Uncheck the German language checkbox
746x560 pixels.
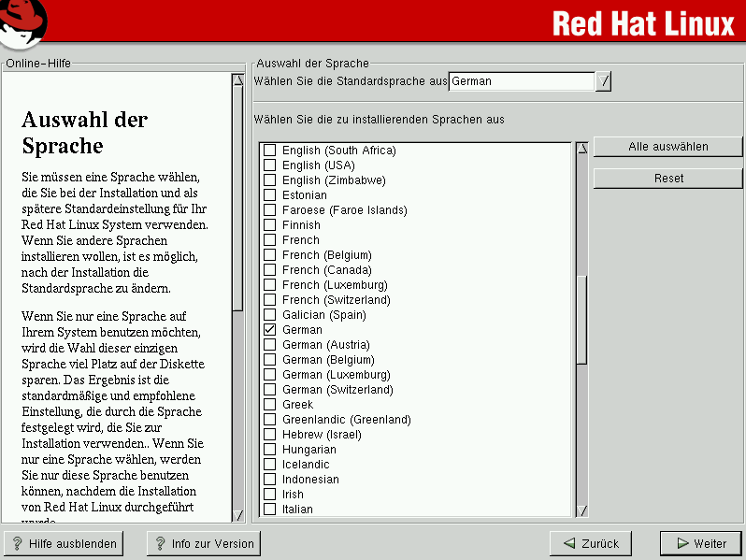pyautogui.click(x=270, y=330)
